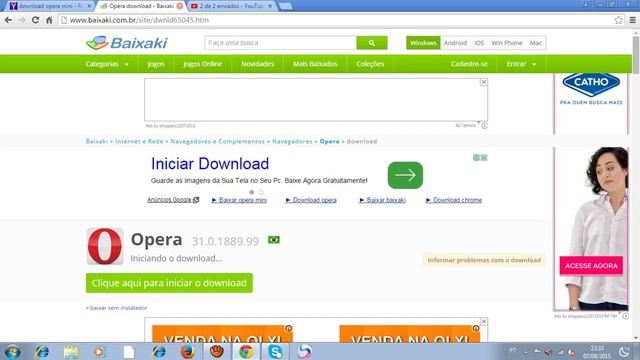The height and width of the screenshot is (360, 640).
Task: Go to browser home icon
Action: coord(49,20)
